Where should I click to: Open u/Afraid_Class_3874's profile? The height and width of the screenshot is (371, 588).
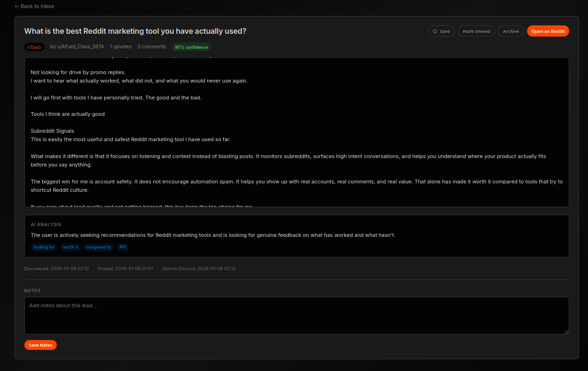click(79, 46)
